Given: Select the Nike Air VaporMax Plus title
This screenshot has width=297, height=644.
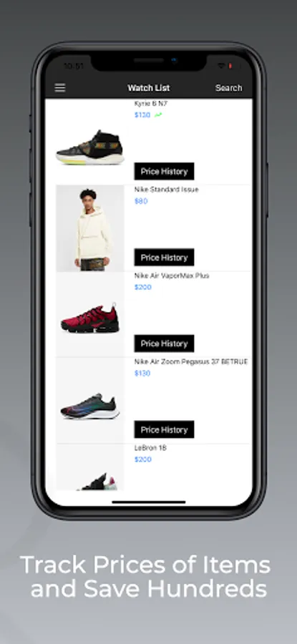Looking at the screenshot, I should point(172,275).
